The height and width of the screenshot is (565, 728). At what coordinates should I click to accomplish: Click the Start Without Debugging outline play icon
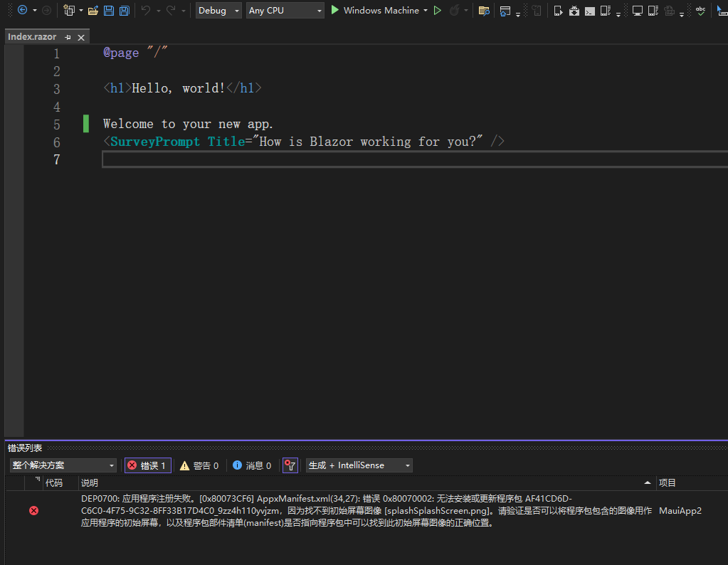pos(438,10)
